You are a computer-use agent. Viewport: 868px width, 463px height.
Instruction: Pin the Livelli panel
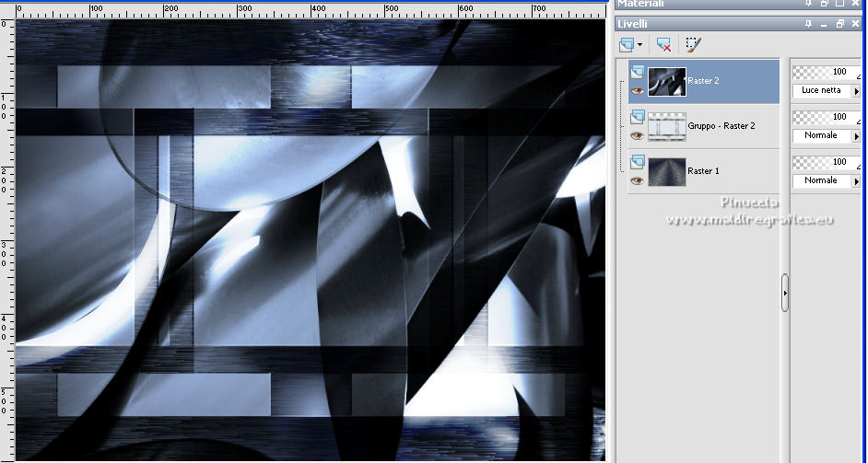point(809,24)
